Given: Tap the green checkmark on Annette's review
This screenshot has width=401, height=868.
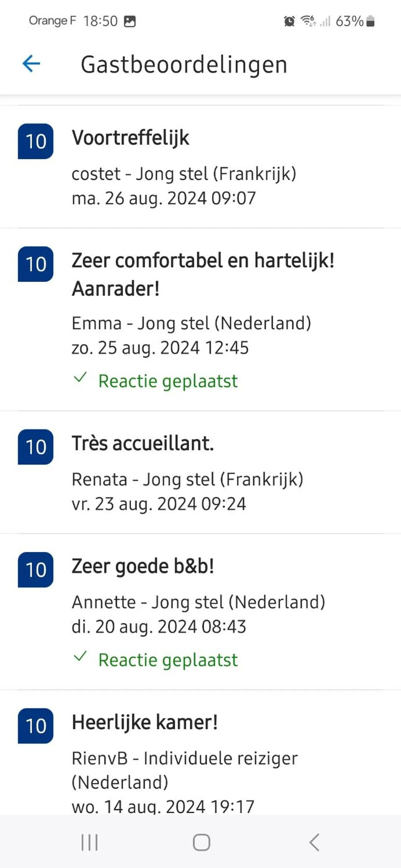Looking at the screenshot, I should (x=80, y=657).
